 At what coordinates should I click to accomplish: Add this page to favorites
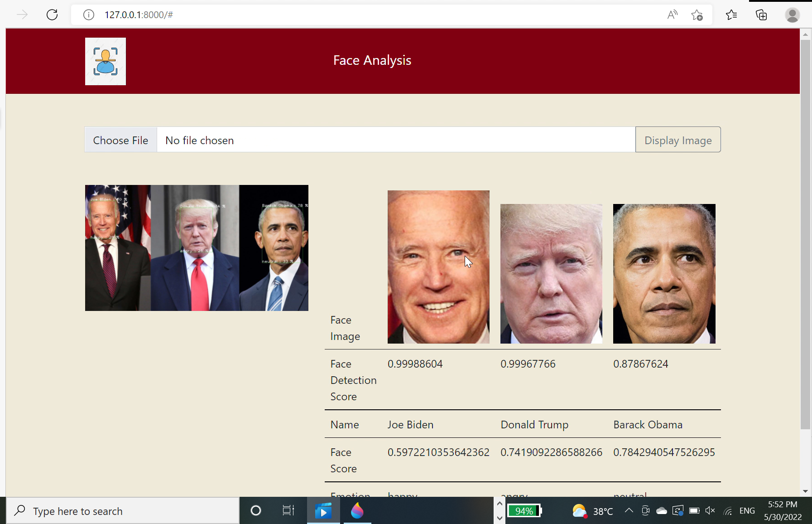[697, 15]
